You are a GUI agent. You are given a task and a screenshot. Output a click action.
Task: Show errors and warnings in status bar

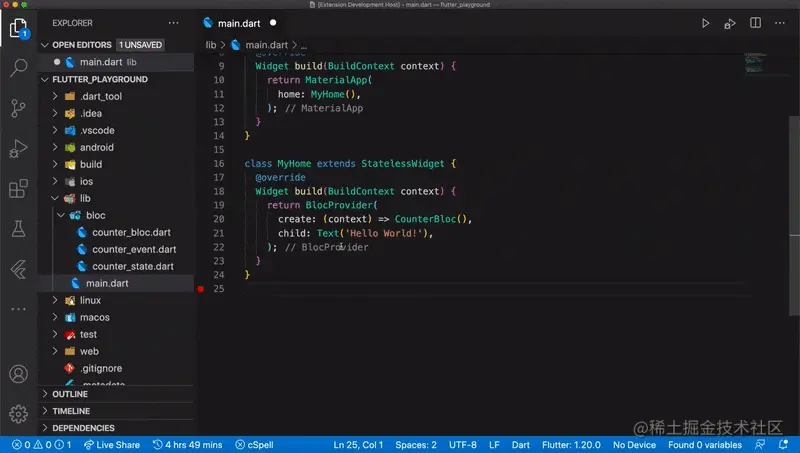(41, 445)
